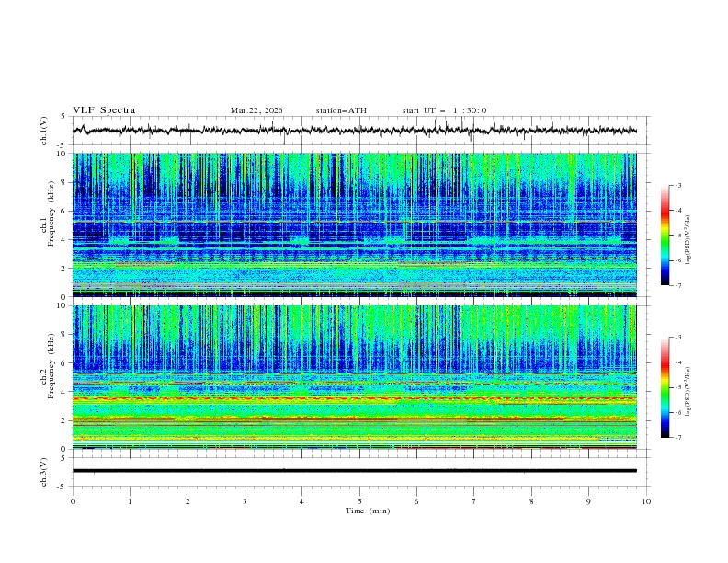Click time axis tick label "2"
This screenshot has width=728, height=563.
point(188,501)
